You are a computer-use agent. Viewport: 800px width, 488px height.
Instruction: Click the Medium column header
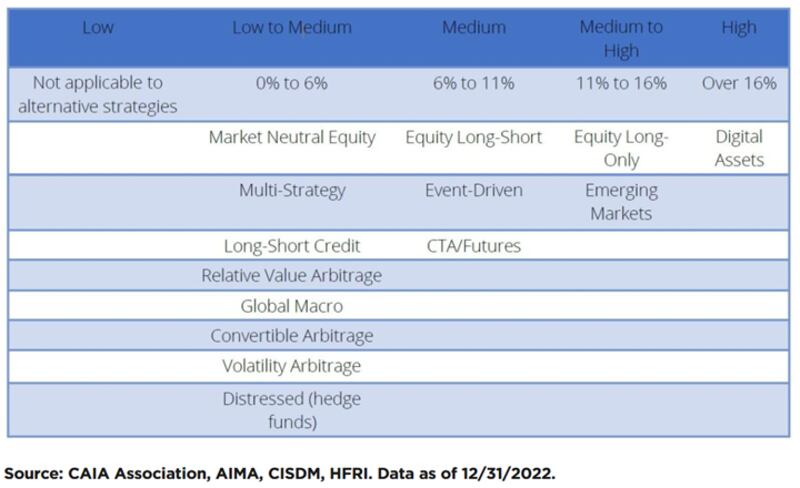pos(474,28)
